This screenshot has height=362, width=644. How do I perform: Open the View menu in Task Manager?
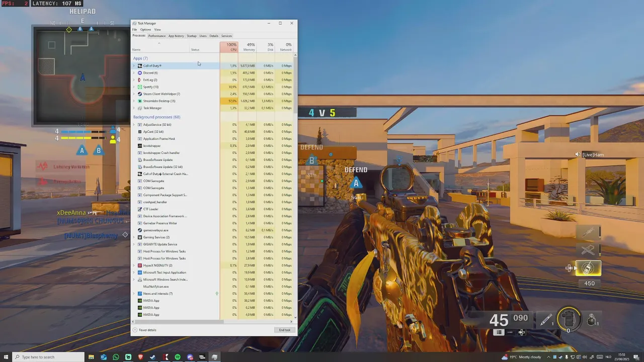(157, 30)
